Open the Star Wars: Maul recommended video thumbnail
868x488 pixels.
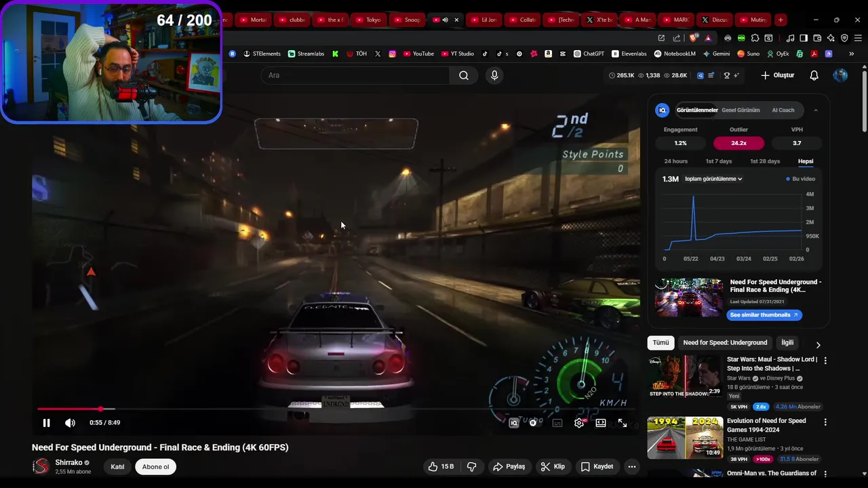coord(685,376)
